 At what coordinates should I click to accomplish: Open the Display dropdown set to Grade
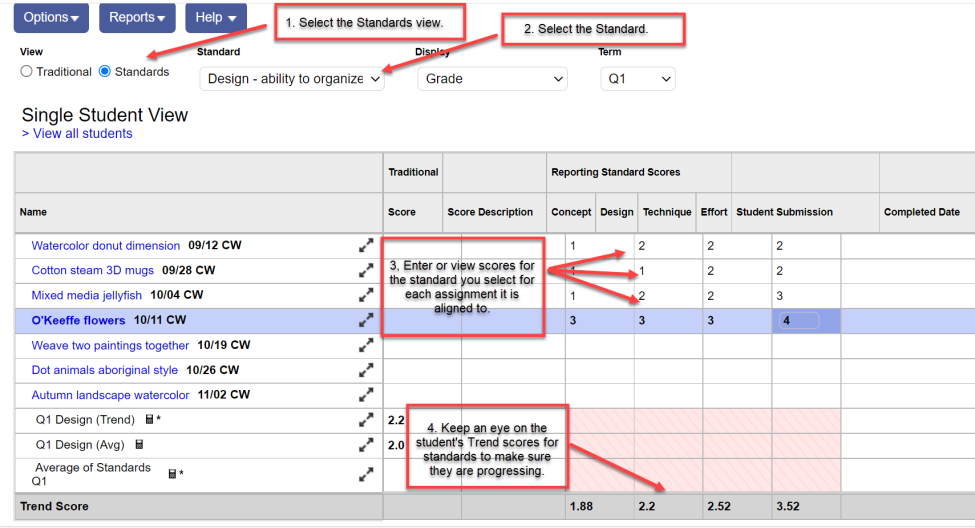click(492, 79)
